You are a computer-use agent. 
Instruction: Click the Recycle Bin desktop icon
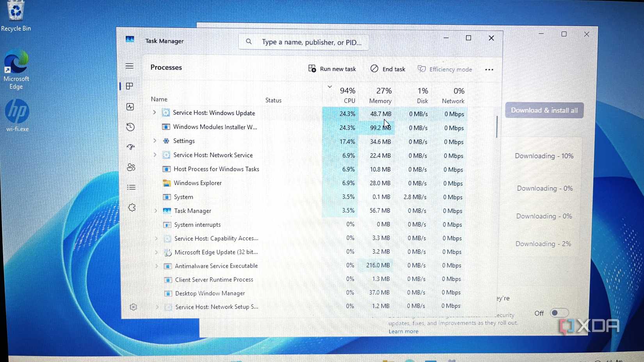click(16, 16)
